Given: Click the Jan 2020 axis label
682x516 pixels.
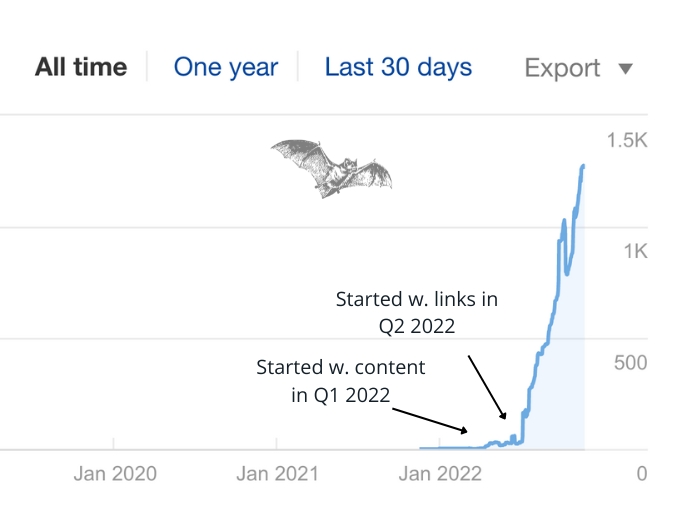Looking at the screenshot, I should 115,473.
